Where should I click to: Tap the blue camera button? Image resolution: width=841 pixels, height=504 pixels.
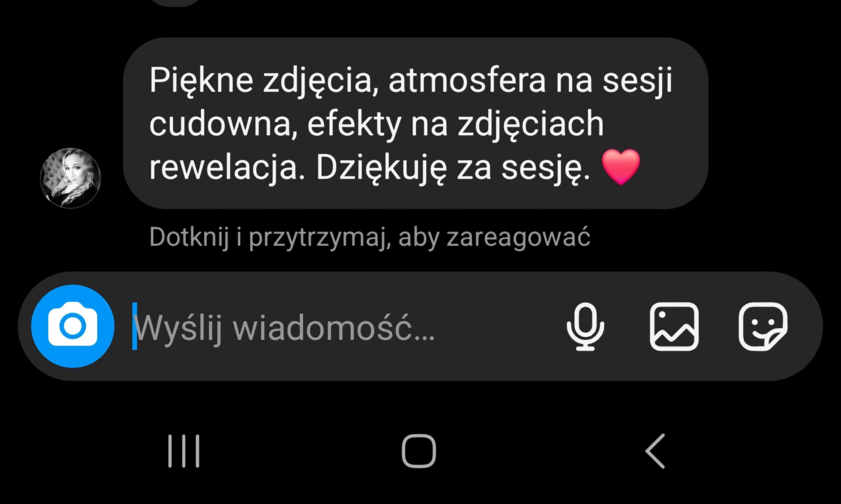click(x=73, y=326)
